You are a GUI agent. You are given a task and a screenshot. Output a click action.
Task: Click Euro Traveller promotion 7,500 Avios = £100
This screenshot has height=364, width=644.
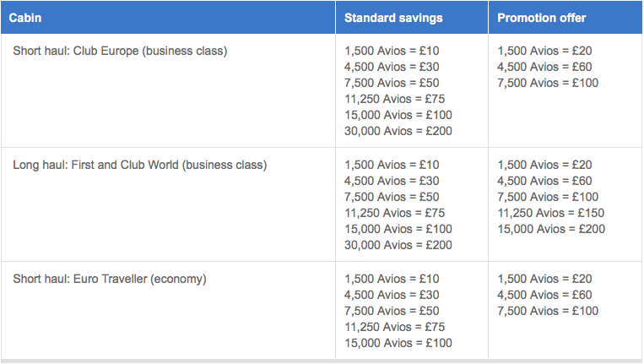tap(548, 311)
